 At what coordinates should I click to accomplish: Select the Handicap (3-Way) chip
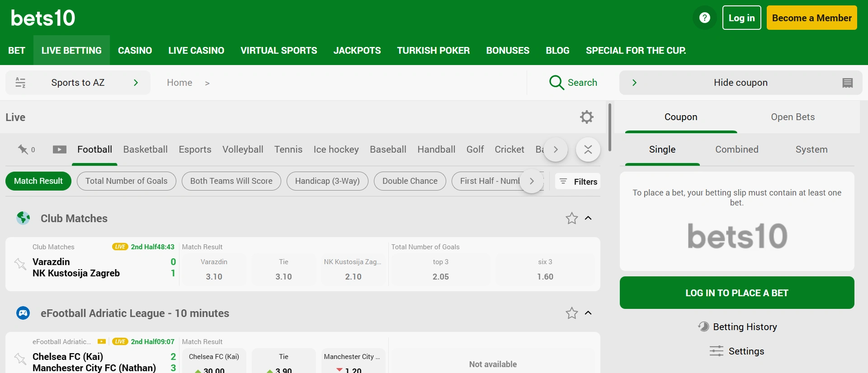tap(327, 181)
